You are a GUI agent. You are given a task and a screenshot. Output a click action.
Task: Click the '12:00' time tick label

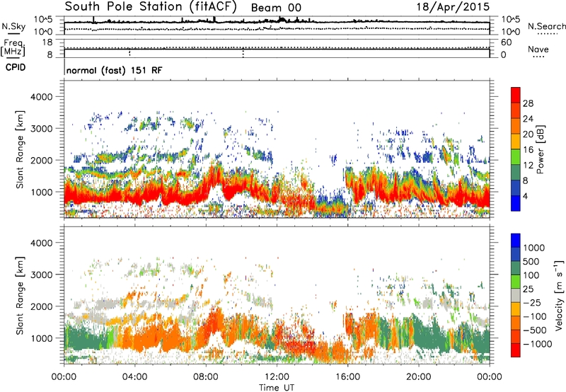coord(277,377)
